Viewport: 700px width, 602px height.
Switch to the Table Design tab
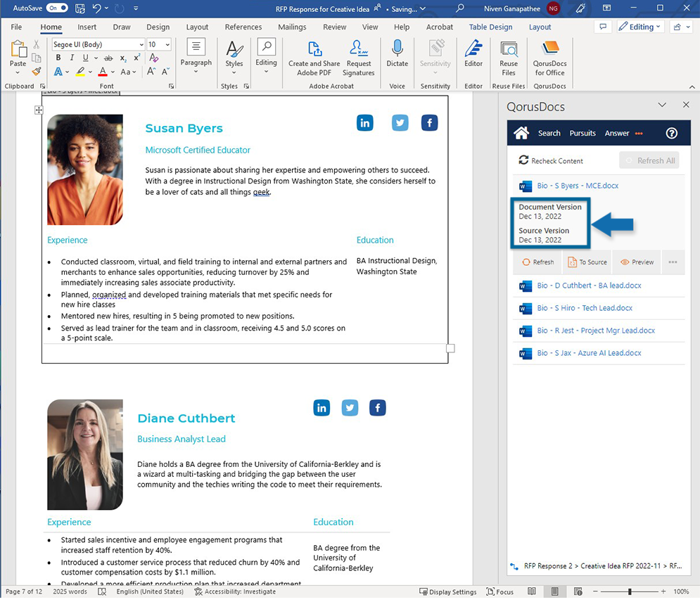point(490,27)
